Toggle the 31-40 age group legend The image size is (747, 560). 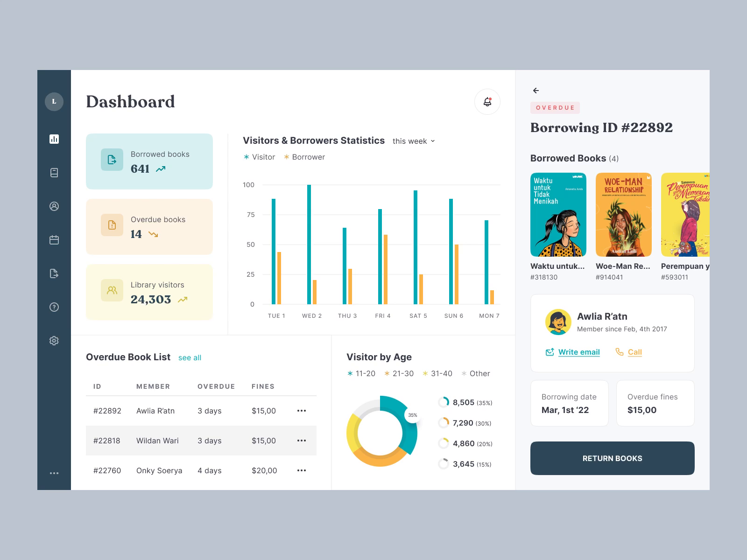coord(437,373)
